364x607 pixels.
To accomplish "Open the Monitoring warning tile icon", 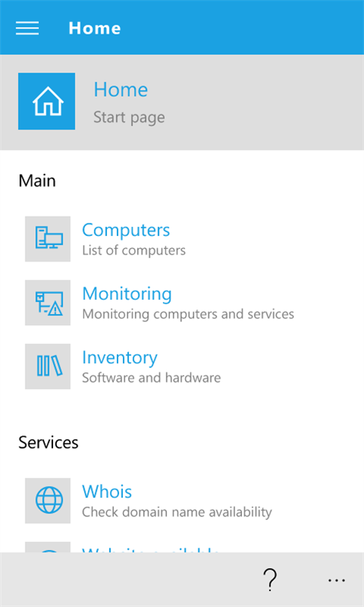I will point(48,303).
